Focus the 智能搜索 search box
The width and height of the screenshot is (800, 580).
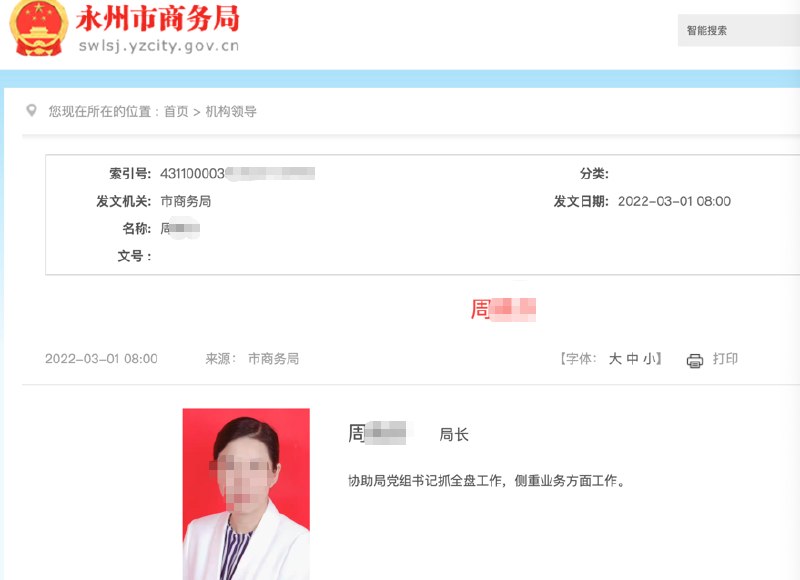tap(738, 31)
